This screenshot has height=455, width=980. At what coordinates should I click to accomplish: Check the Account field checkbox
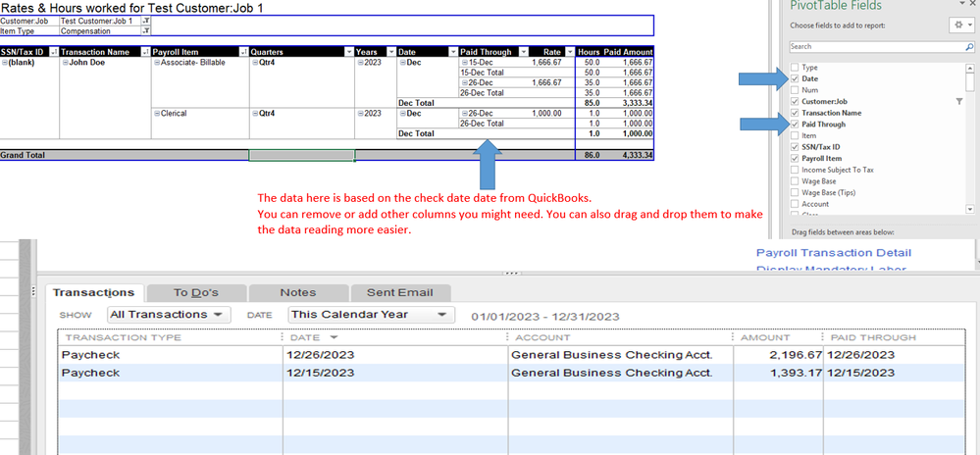795,204
